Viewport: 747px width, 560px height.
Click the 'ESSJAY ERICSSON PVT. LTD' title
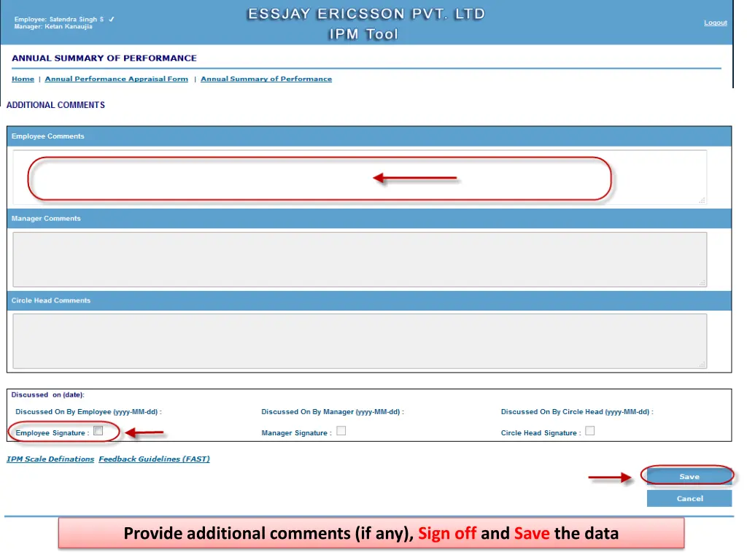pos(366,14)
